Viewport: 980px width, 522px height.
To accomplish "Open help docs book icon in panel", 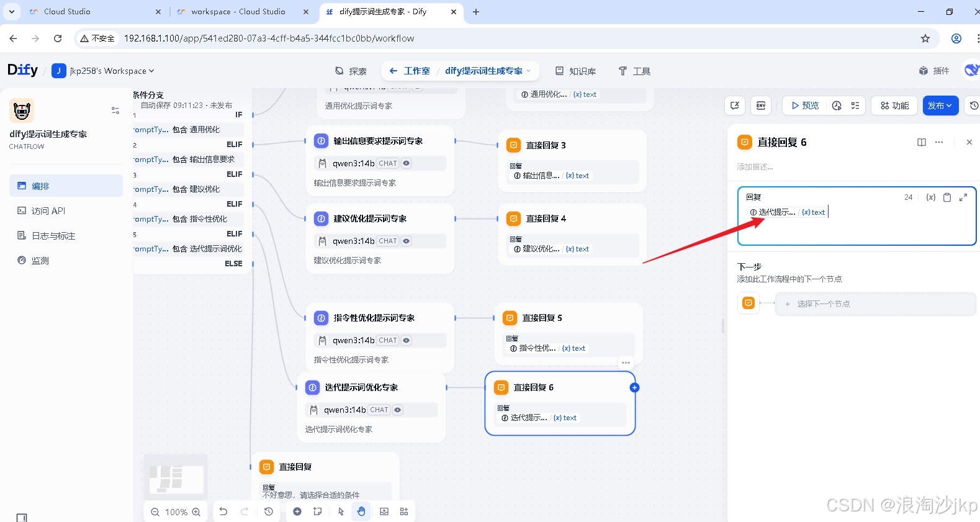I will (922, 142).
